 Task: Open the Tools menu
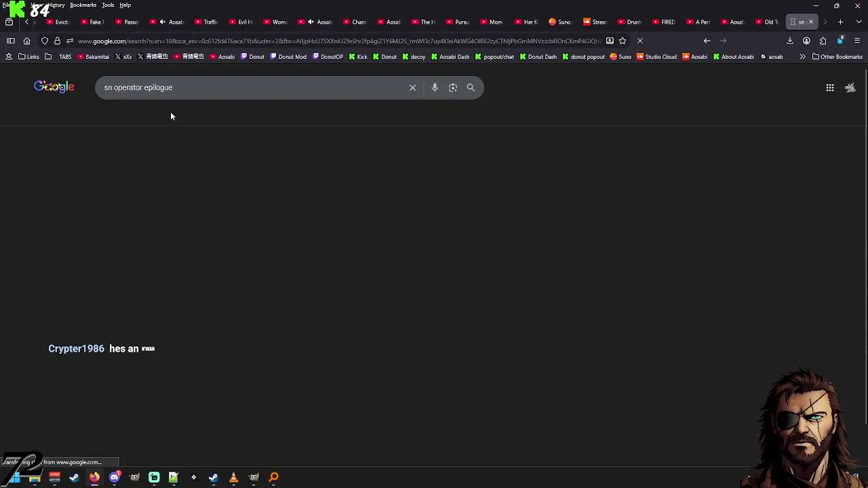pos(108,5)
